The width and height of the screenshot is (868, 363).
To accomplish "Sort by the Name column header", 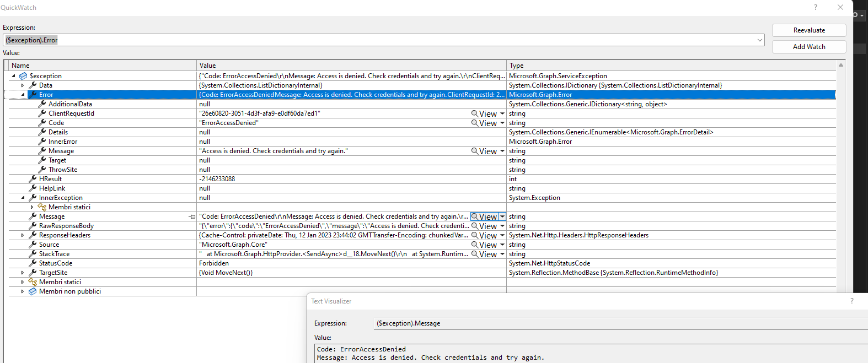I will point(103,66).
